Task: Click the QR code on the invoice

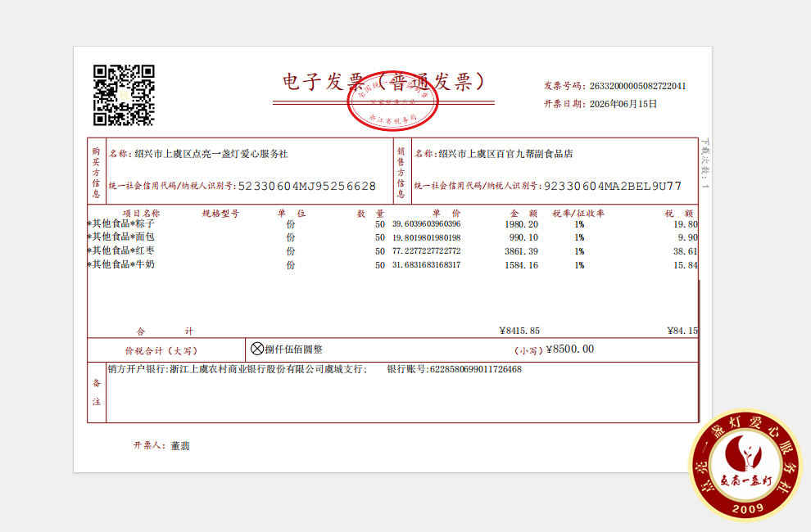Action: coord(125,95)
